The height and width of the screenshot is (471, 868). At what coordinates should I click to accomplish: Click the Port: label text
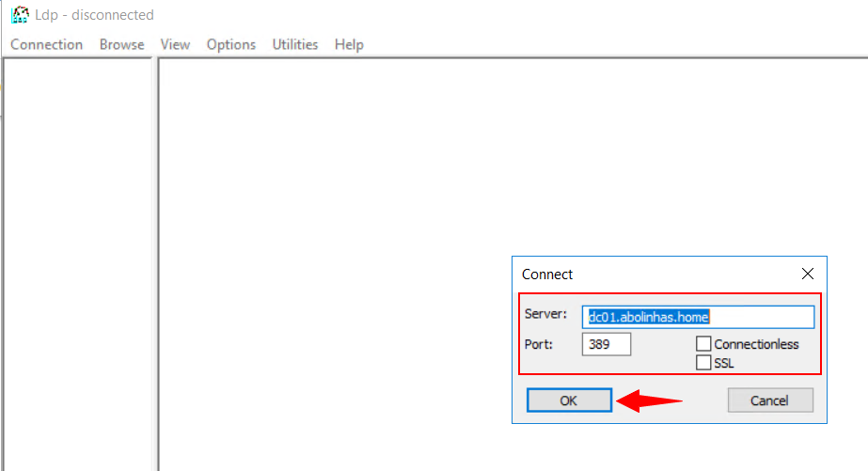(x=539, y=344)
